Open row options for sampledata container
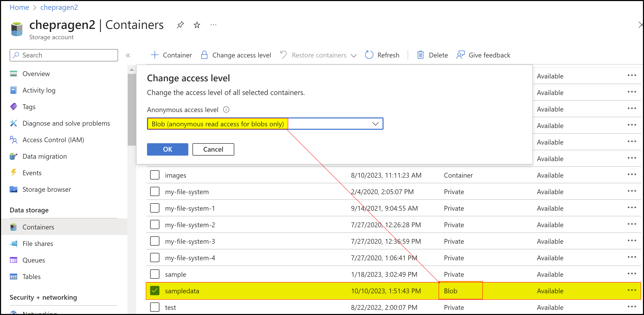This screenshot has width=644, height=315. (632, 291)
